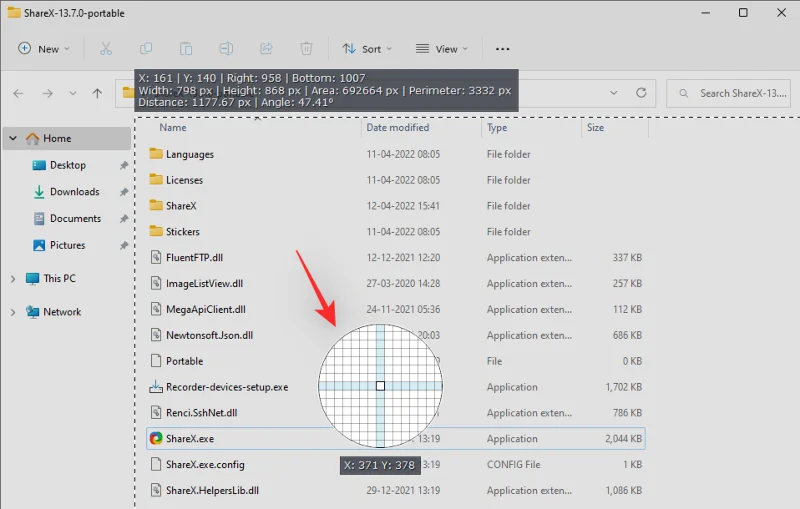
Task: Click the Delete trash icon
Action: (x=306, y=49)
